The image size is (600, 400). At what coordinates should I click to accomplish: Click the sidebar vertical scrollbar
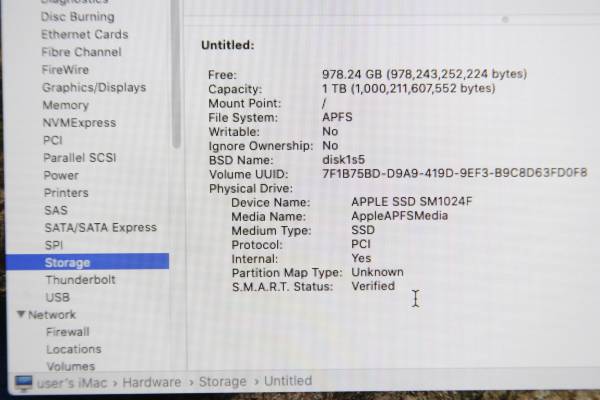click(176, 73)
